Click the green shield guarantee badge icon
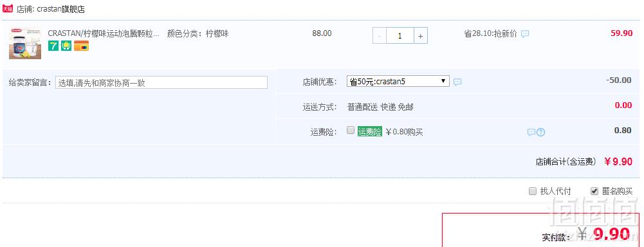The image size is (644, 247). pos(66,46)
